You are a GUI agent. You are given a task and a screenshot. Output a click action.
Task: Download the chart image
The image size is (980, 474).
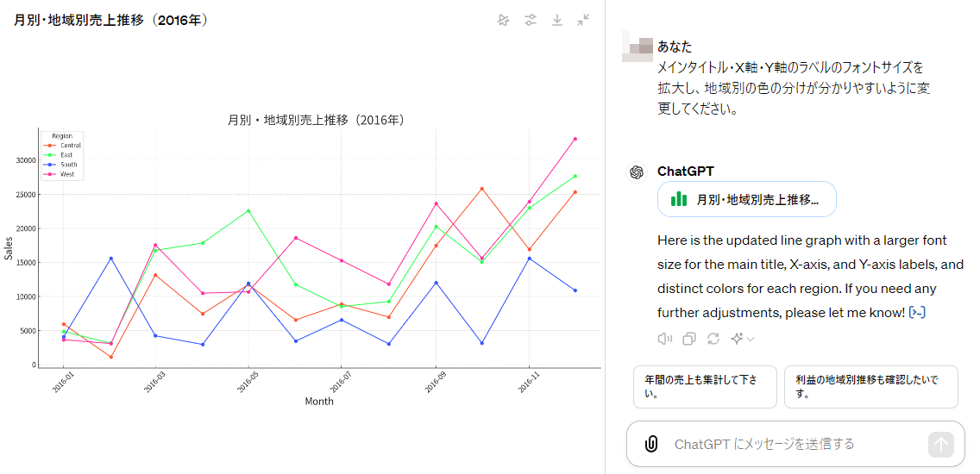[557, 20]
